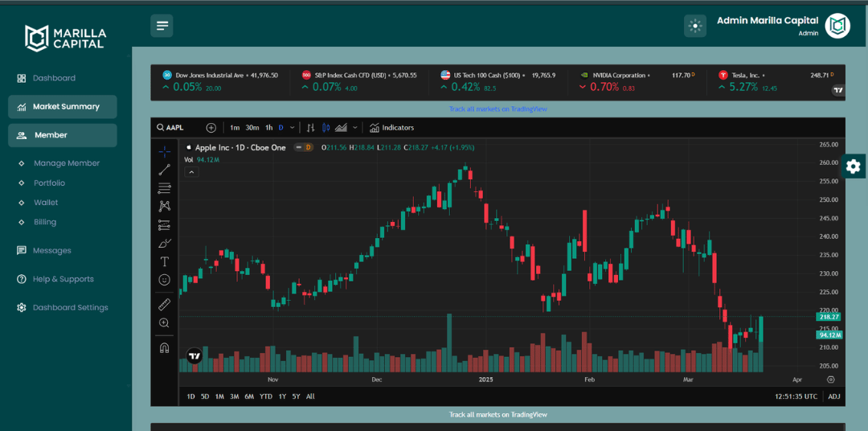
Task: Collapse the indicator legend chevron
Action: pyautogui.click(x=192, y=172)
